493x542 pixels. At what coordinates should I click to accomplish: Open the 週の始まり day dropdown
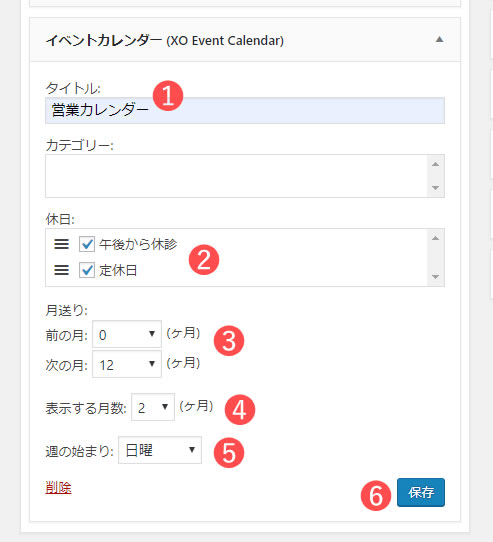160,450
